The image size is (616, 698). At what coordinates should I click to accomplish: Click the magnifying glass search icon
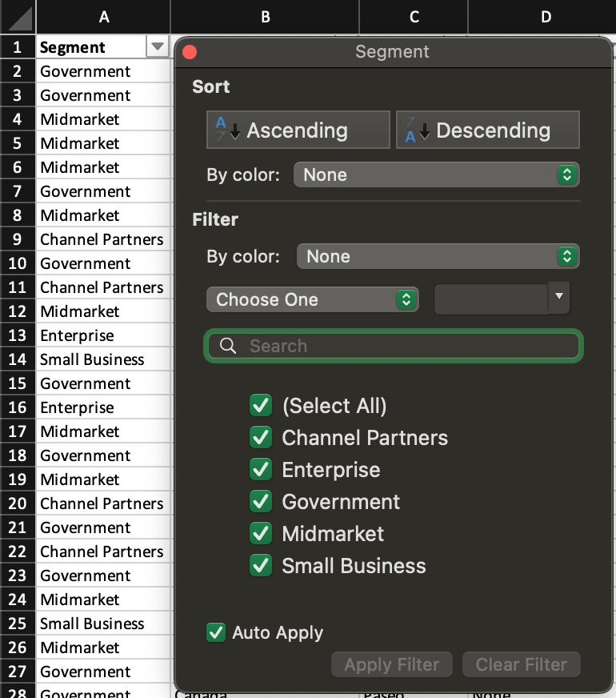point(228,346)
